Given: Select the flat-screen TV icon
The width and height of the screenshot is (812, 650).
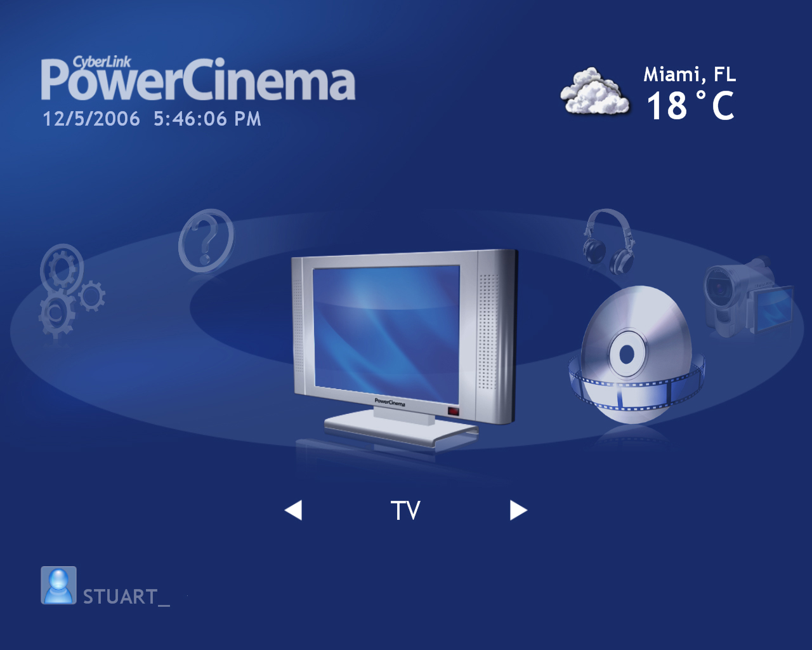Looking at the screenshot, I should (x=403, y=346).
